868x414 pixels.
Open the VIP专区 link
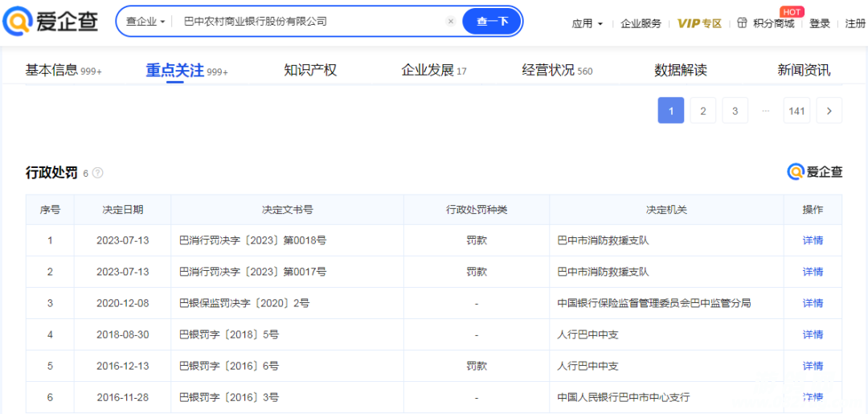(x=699, y=23)
